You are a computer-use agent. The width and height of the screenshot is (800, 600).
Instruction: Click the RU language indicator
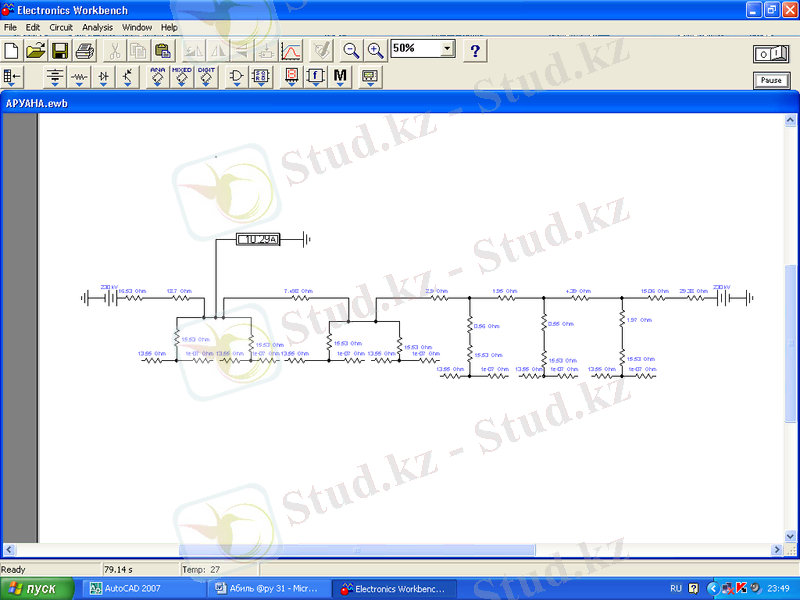click(676, 589)
